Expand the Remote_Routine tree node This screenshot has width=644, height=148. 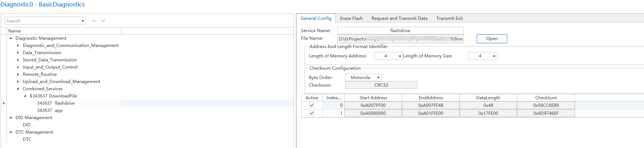18,74
